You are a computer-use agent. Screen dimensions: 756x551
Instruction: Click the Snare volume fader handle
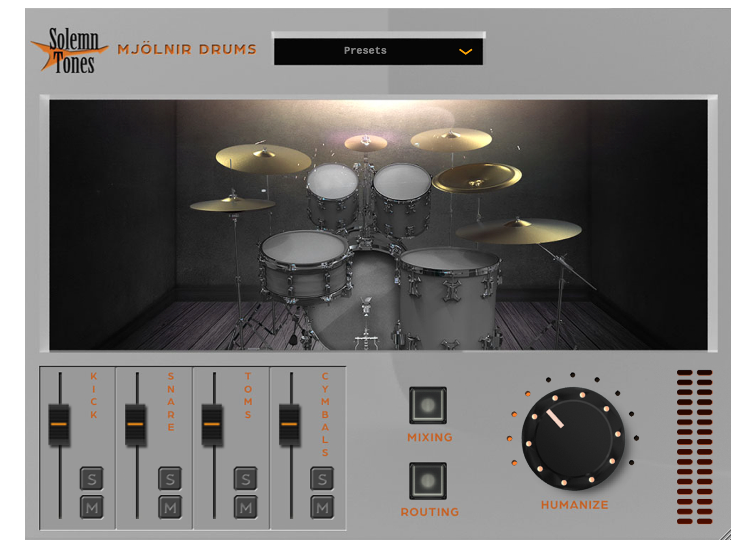pos(135,425)
